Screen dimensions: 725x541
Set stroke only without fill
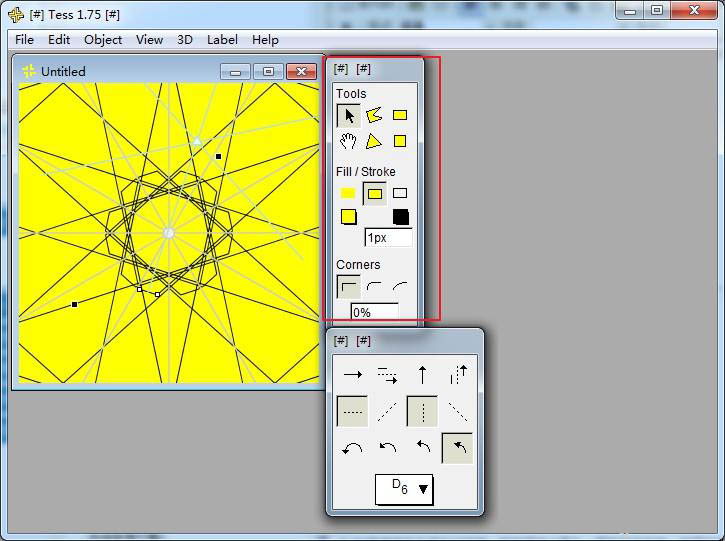[400, 193]
